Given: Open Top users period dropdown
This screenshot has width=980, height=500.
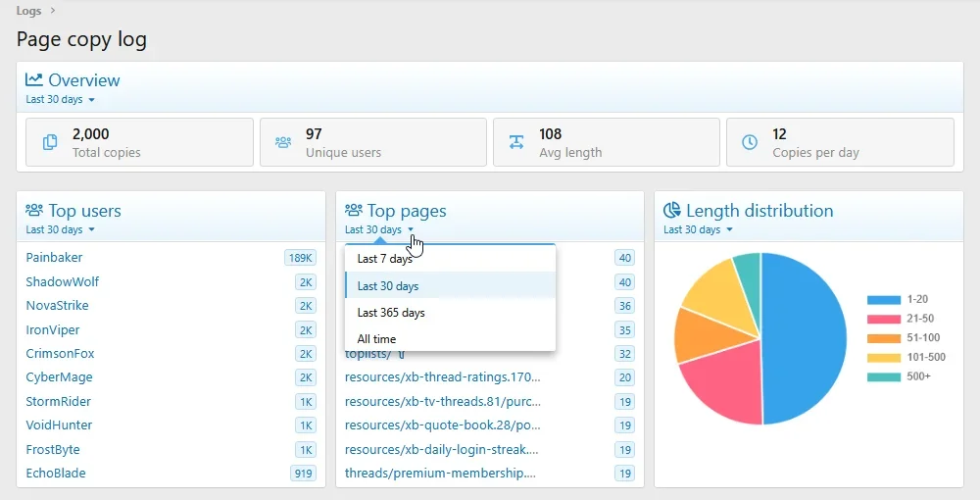Looking at the screenshot, I should tap(60, 229).
